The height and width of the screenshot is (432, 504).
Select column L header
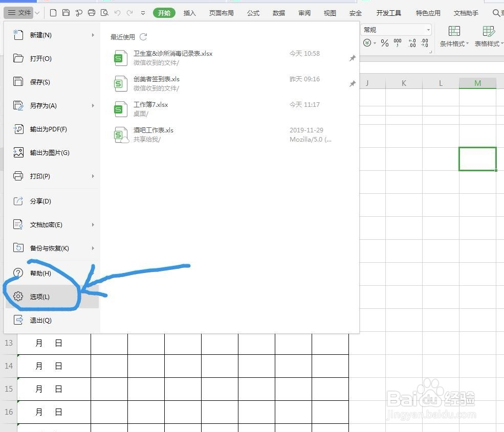441,83
